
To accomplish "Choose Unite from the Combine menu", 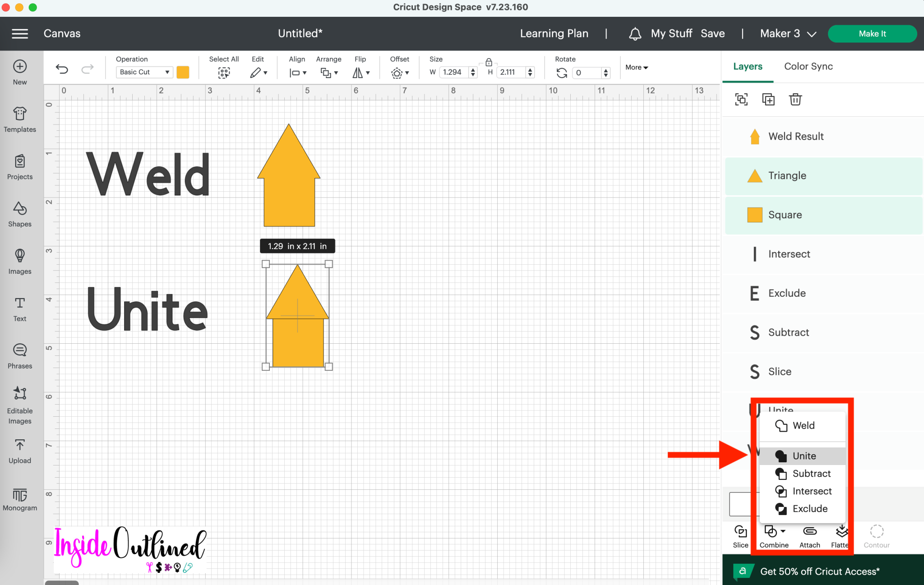I will coord(804,456).
